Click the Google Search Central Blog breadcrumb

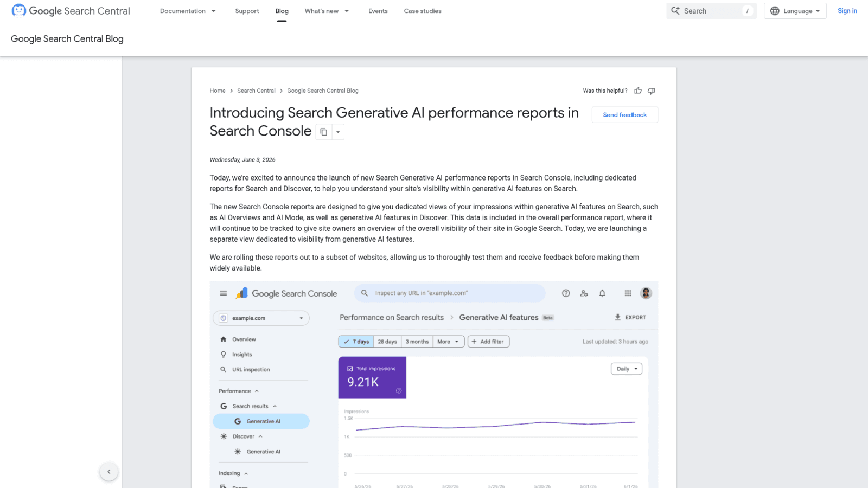323,91
